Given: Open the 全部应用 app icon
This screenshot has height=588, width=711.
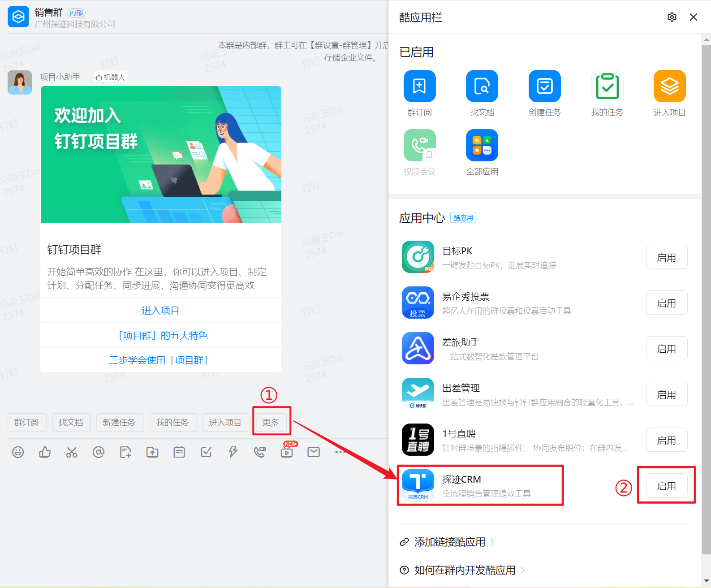Looking at the screenshot, I should [x=482, y=145].
